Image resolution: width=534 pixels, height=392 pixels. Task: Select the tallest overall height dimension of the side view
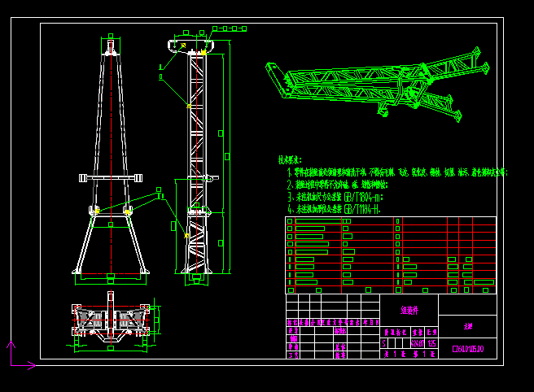228,156
